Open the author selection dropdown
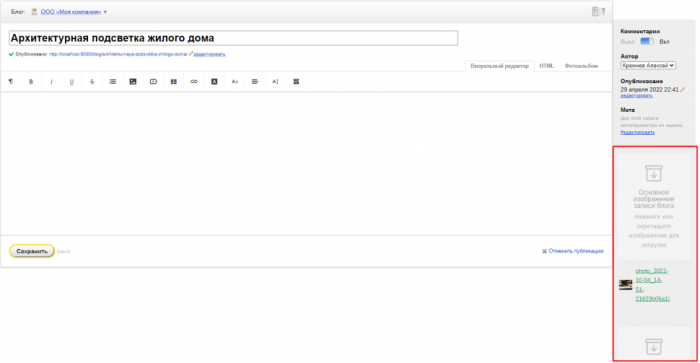This screenshot has height=363, width=700. [648, 66]
